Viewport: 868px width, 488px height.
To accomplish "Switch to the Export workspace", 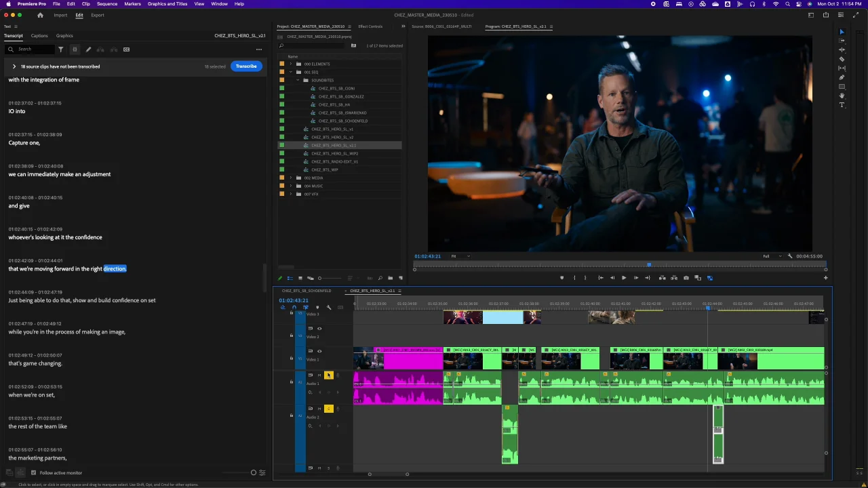I will 98,15.
